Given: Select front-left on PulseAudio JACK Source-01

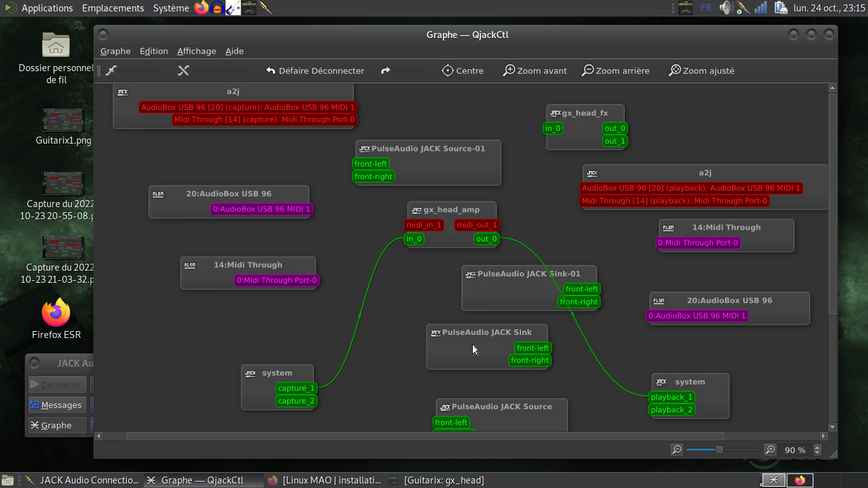Looking at the screenshot, I should pyautogui.click(x=371, y=164).
